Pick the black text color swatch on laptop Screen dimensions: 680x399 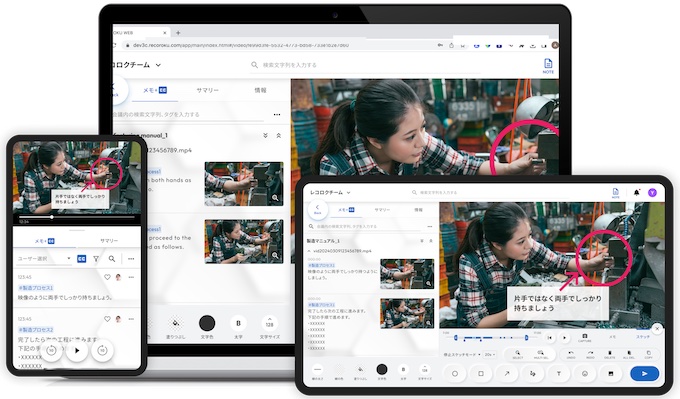click(207, 323)
